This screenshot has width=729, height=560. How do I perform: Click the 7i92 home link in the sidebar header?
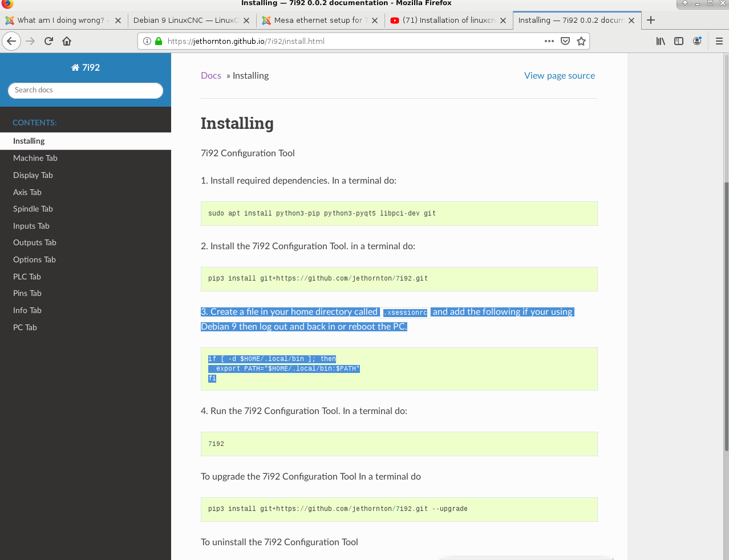86,67
